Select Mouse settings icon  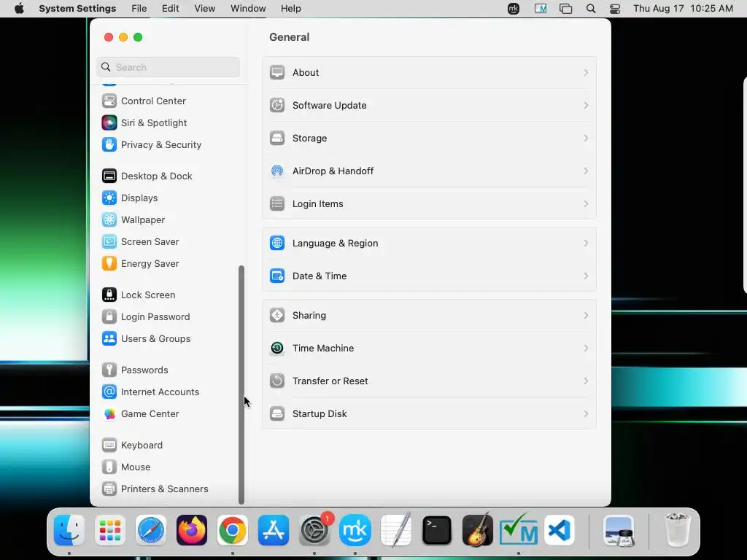tap(109, 467)
